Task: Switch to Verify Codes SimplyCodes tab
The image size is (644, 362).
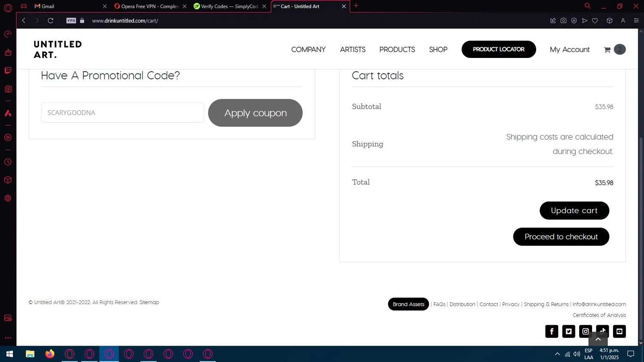Action: tap(230, 6)
